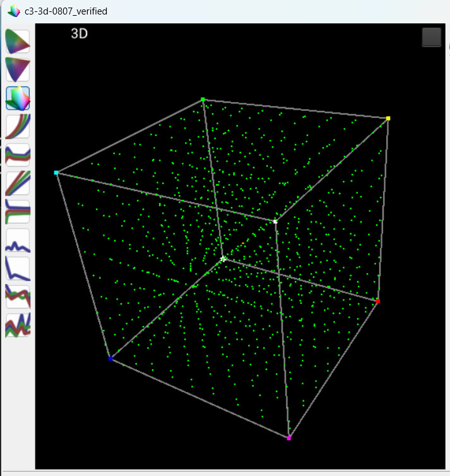Open the single blue peak line chart
Viewport: 450px width, 476px height.
pos(18,240)
